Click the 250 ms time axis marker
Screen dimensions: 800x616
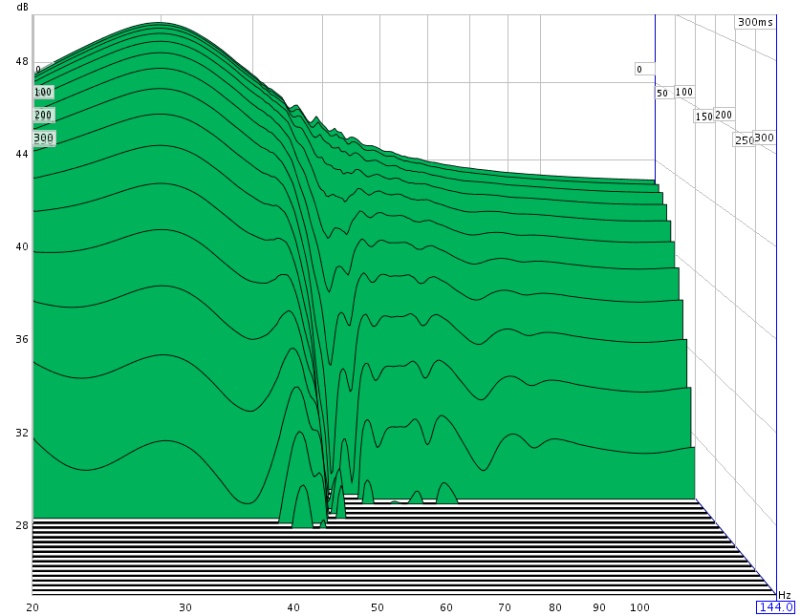coord(744,140)
